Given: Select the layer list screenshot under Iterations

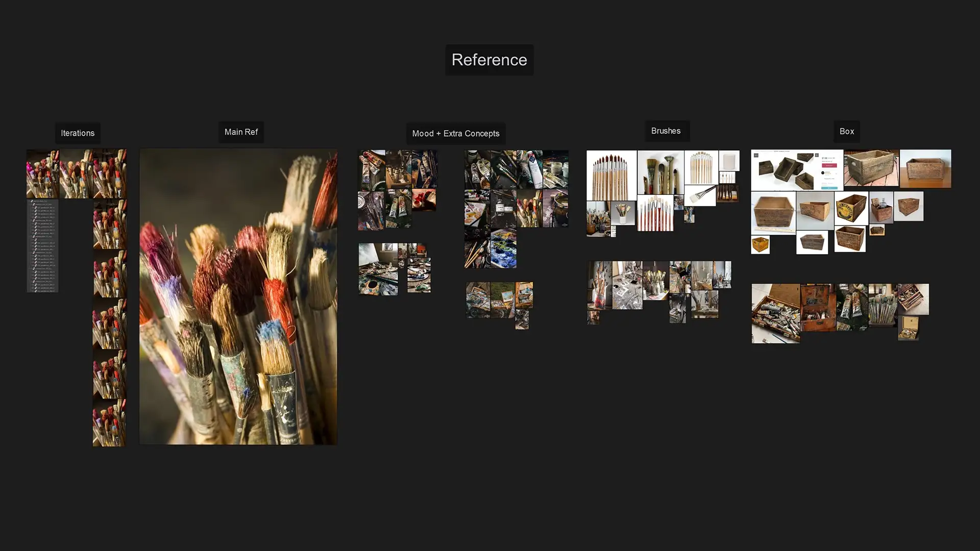Looking at the screenshot, I should pyautogui.click(x=42, y=246).
